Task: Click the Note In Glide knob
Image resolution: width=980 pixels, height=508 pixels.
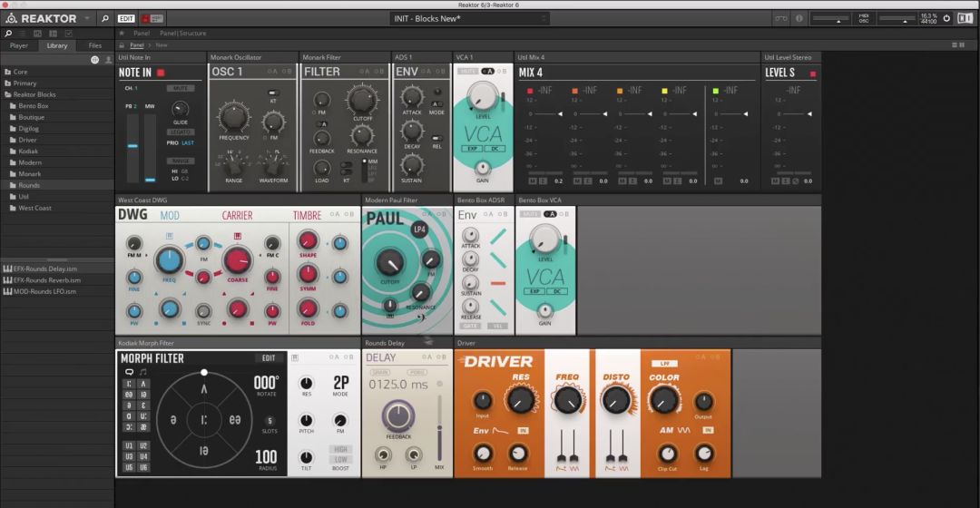Action: (180, 110)
